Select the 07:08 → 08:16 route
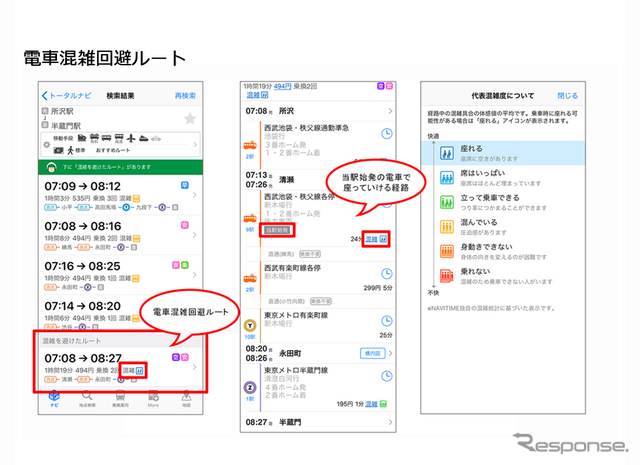The image size is (640, 465). click(x=120, y=236)
